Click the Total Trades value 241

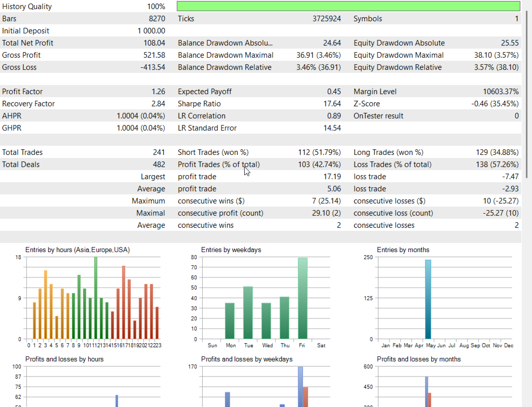tap(159, 152)
